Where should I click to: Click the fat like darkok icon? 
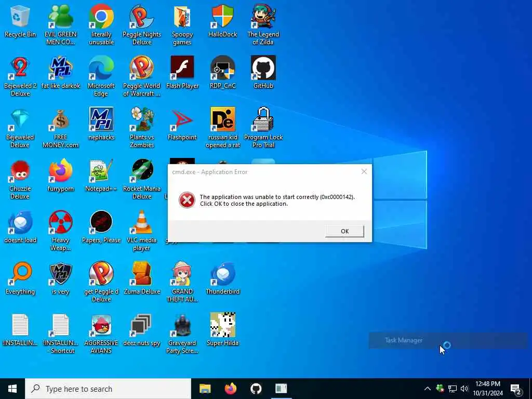click(60, 73)
